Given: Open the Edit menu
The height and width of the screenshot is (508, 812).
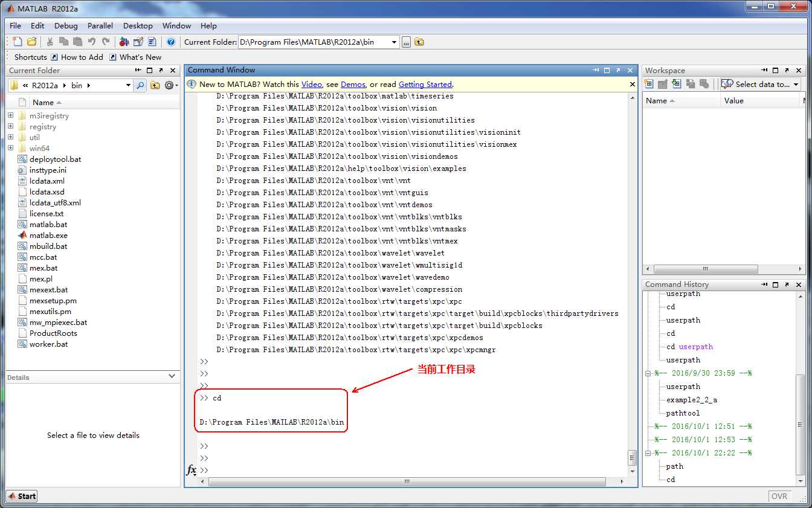Looking at the screenshot, I should pyautogui.click(x=37, y=25).
